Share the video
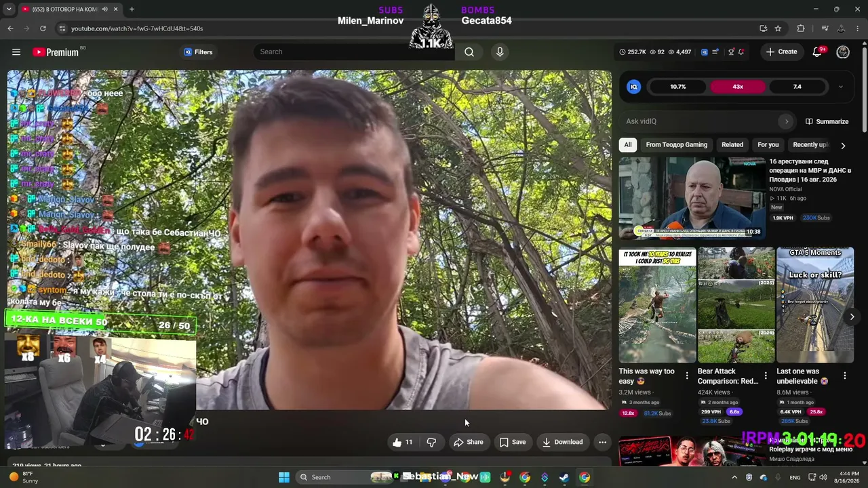The width and height of the screenshot is (868, 488). click(x=469, y=442)
